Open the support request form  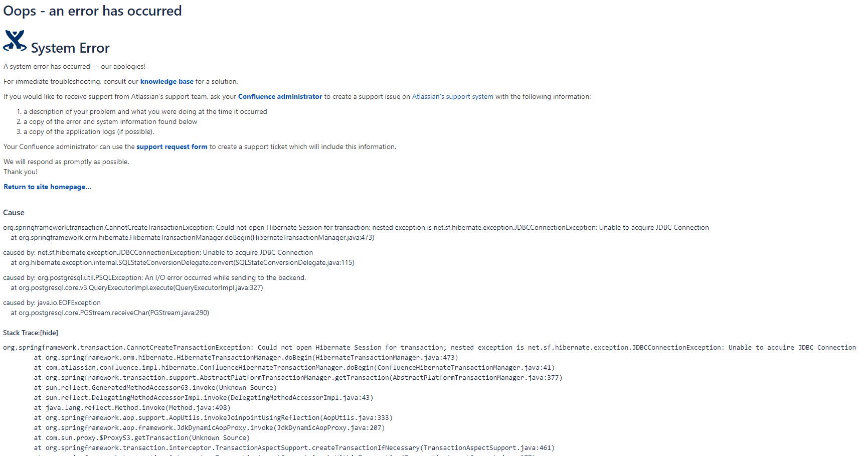[172, 146]
